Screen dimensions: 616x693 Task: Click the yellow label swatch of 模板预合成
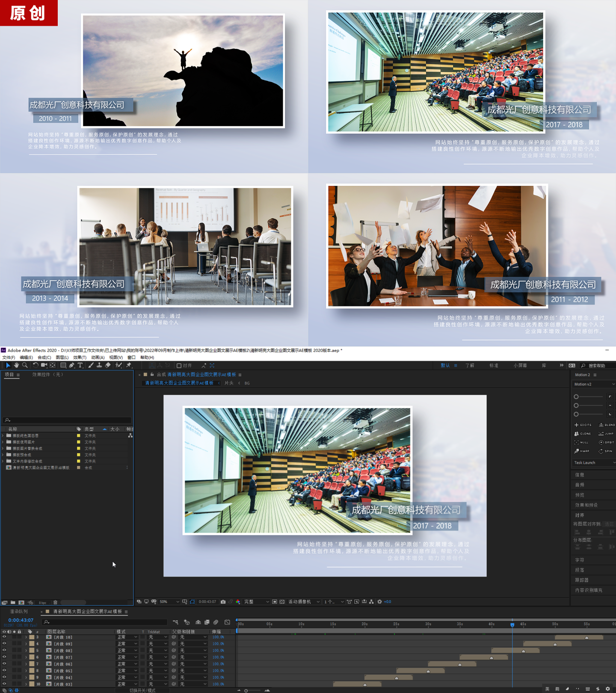78,455
